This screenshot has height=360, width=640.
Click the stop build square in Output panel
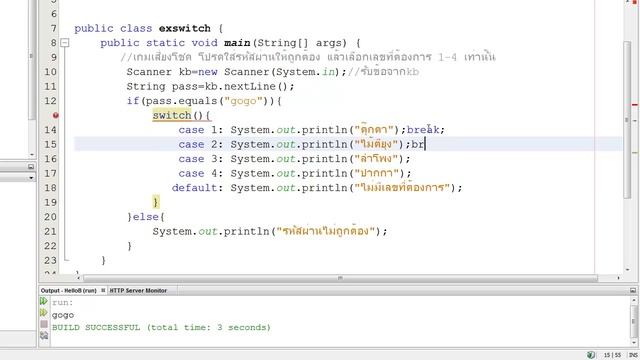[x=44, y=324]
